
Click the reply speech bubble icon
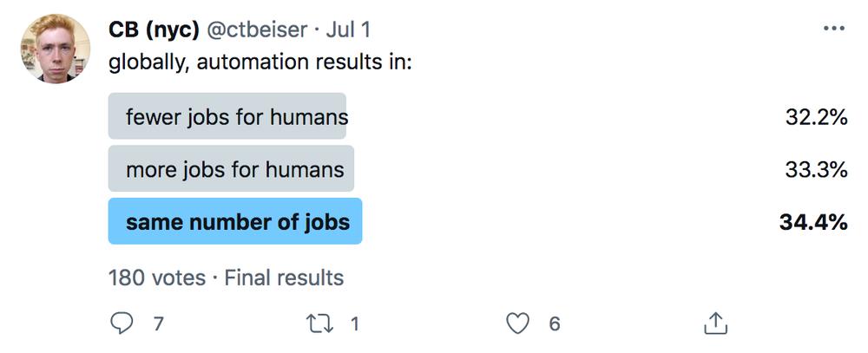(x=122, y=324)
